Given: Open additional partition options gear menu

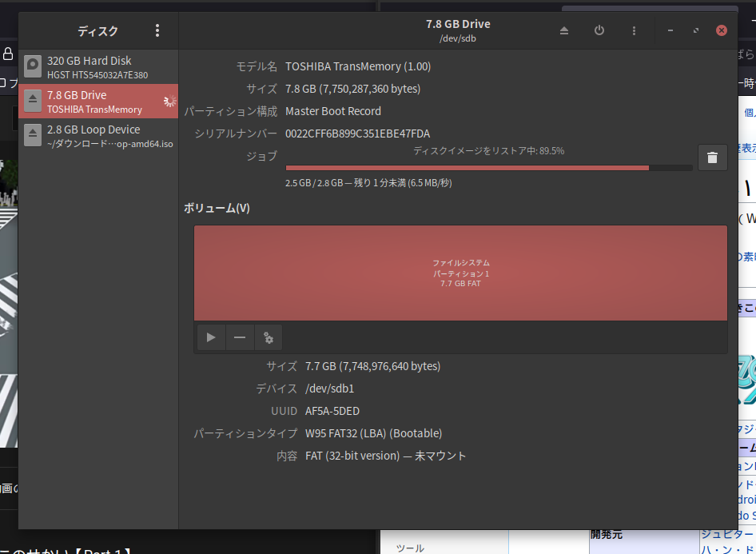Looking at the screenshot, I should [x=269, y=338].
